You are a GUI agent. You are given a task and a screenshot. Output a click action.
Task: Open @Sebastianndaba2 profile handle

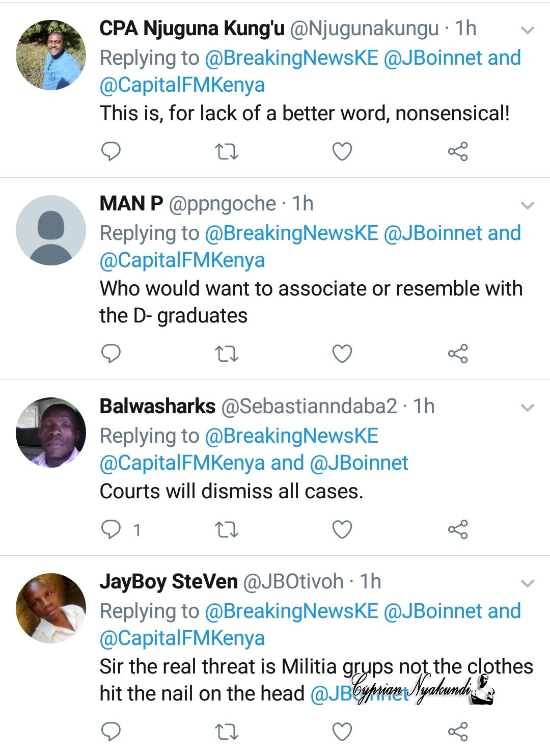(309, 406)
